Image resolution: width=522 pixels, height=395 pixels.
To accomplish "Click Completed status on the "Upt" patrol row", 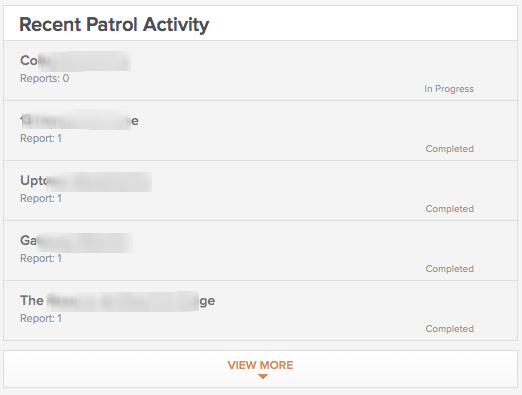I will pyautogui.click(x=449, y=209).
